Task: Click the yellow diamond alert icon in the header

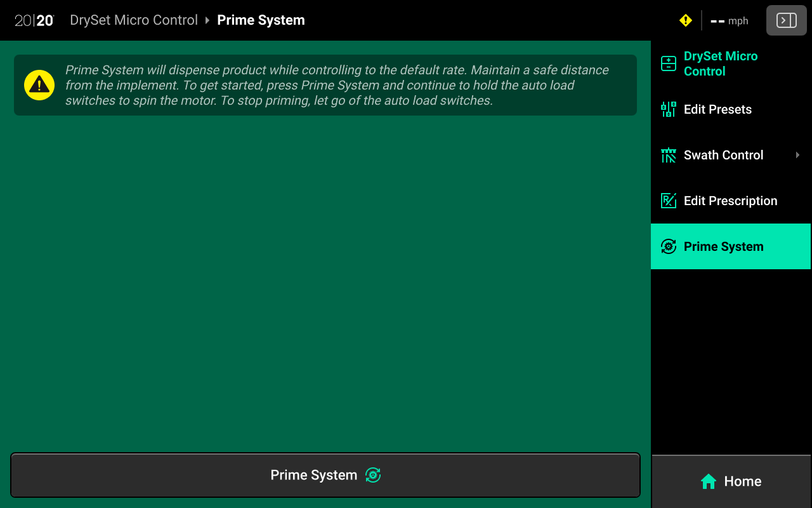Action: click(685, 20)
